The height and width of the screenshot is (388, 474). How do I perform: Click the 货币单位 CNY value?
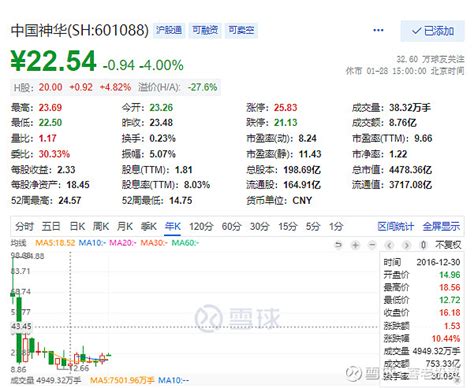(x=302, y=201)
